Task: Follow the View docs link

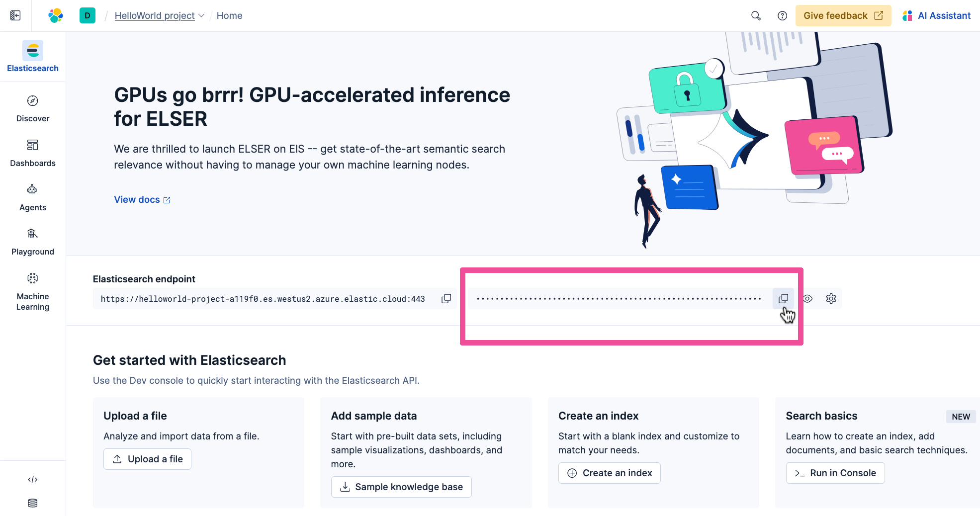Action: tap(142, 199)
